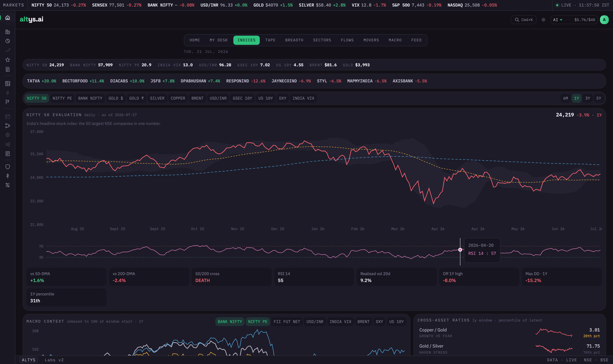
Task: Open the notes list icon above the shield
Action: pyautogui.click(x=8, y=153)
